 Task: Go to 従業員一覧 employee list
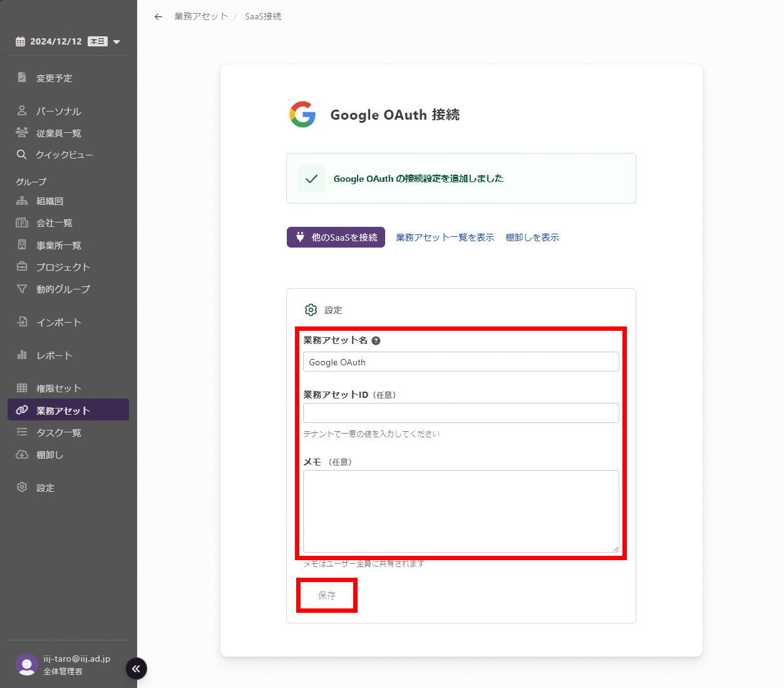click(x=58, y=133)
